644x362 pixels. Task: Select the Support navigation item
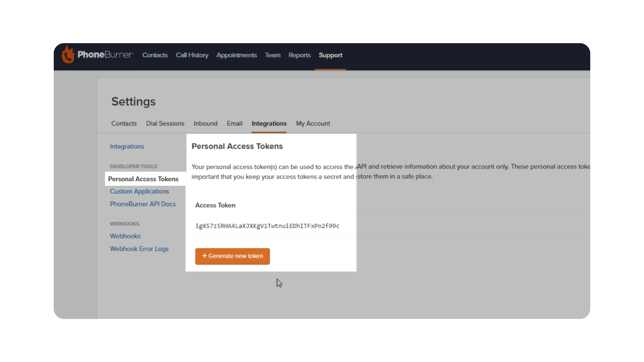pyautogui.click(x=330, y=55)
